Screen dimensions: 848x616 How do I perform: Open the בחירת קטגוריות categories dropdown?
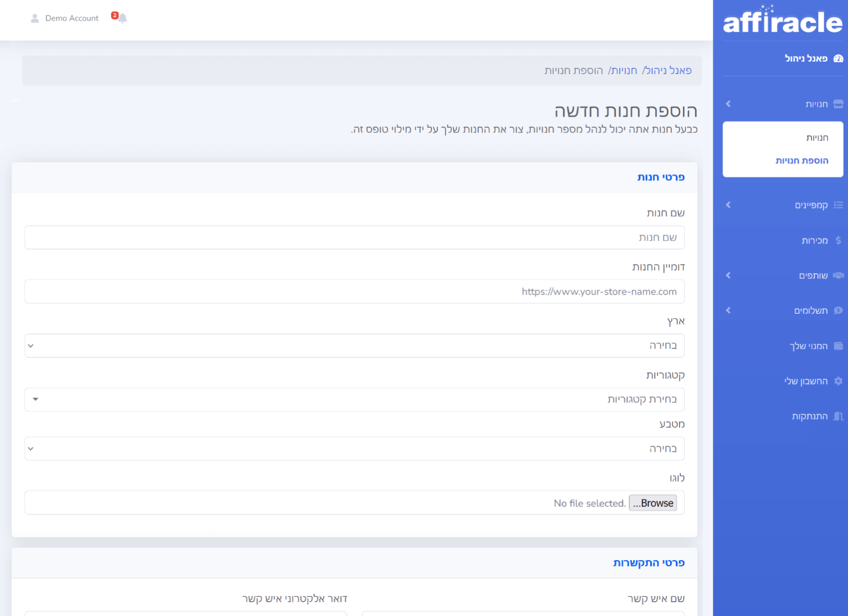pyautogui.click(x=354, y=399)
